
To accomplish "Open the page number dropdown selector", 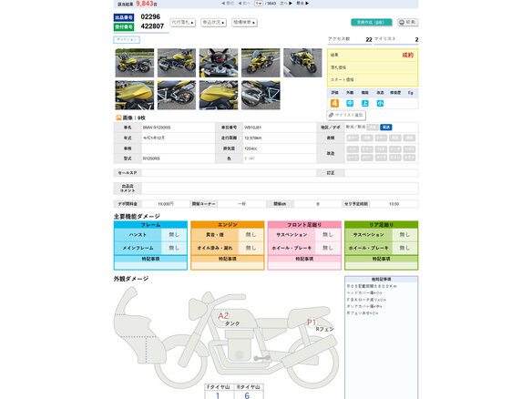I will pos(258,3).
